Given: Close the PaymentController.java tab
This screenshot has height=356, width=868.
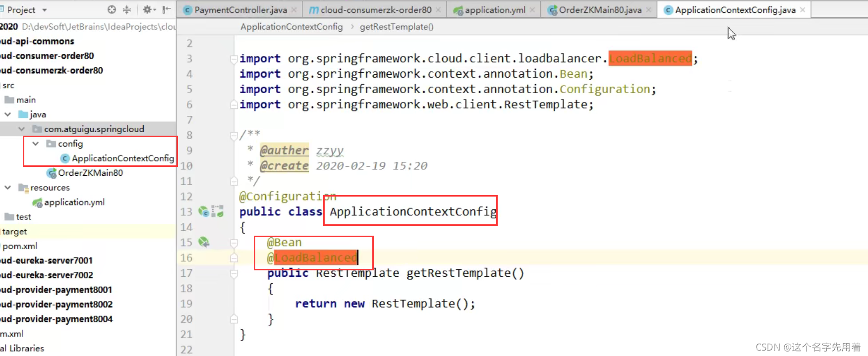Looking at the screenshot, I should 294,10.
